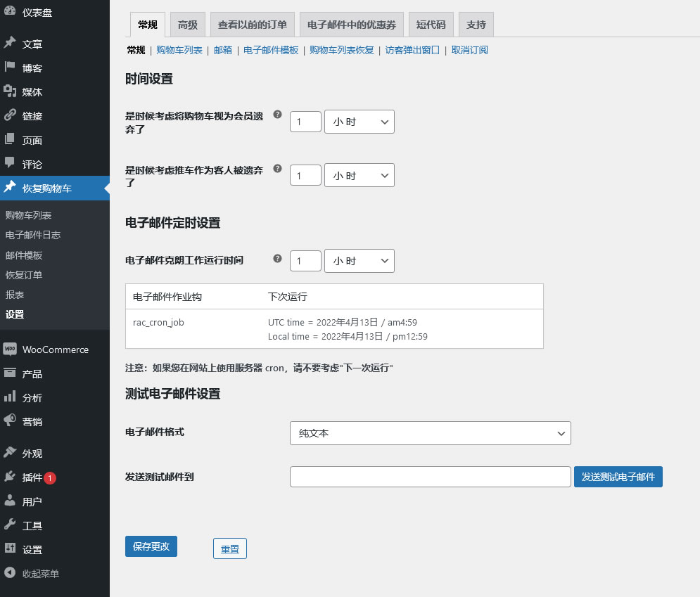This screenshot has width=700, height=597.
Task: Open the cron job time unit dropdown
Action: coord(359,261)
